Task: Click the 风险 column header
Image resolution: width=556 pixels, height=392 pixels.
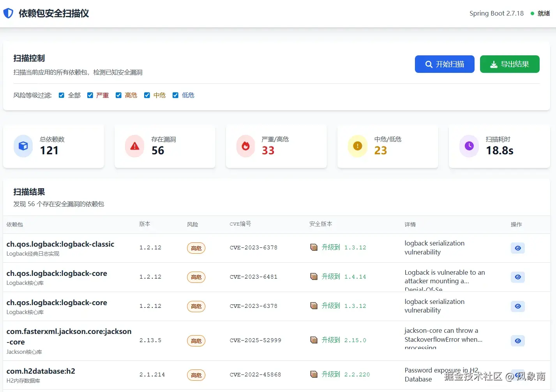Action: (x=192, y=224)
